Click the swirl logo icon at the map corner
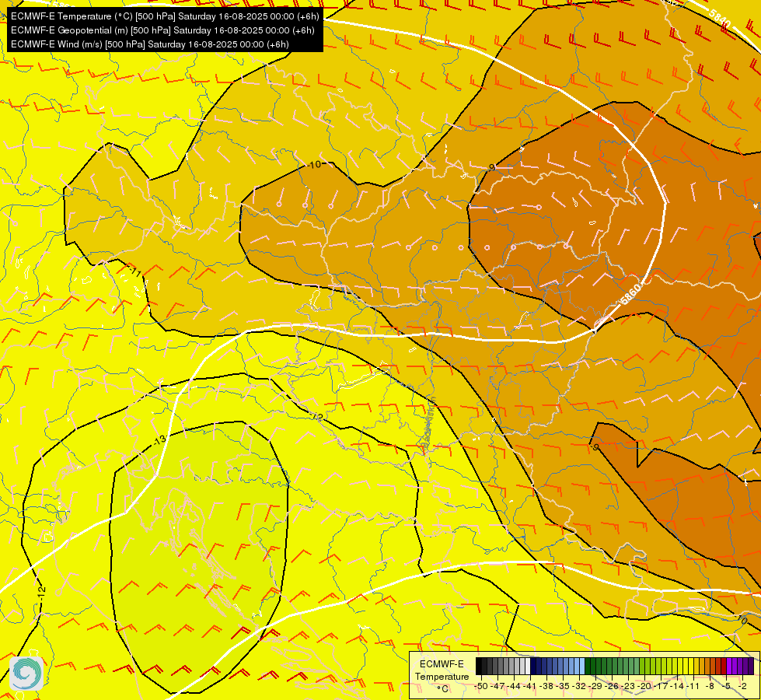The height and width of the screenshot is (700, 761). [x=26, y=674]
